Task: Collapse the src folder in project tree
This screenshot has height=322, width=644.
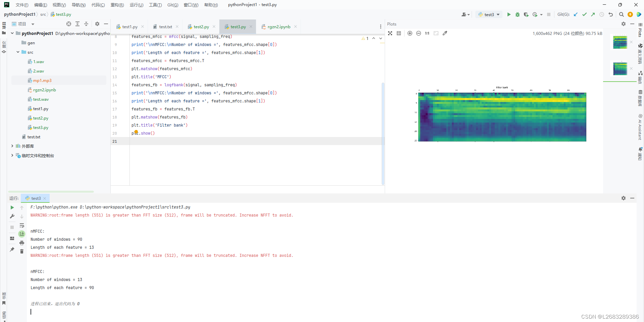Action: click(x=18, y=52)
